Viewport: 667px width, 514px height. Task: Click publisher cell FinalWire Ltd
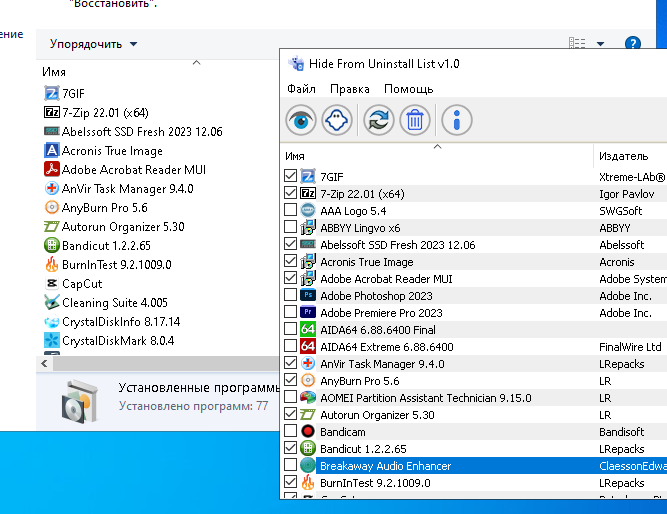[630, 347]
